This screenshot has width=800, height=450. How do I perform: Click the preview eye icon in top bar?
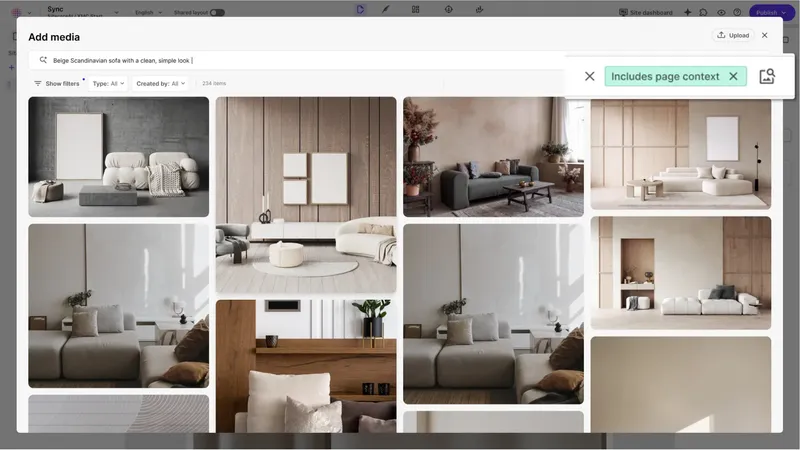tap(721, 12)
